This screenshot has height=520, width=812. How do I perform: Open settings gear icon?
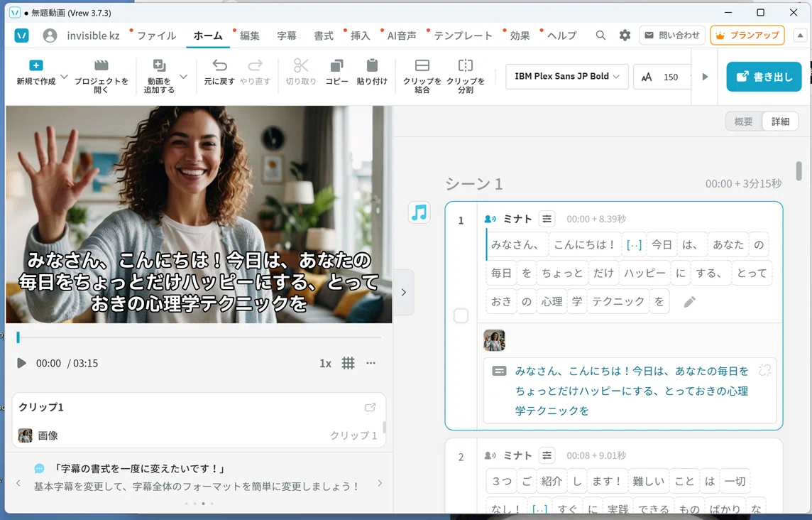625,36
